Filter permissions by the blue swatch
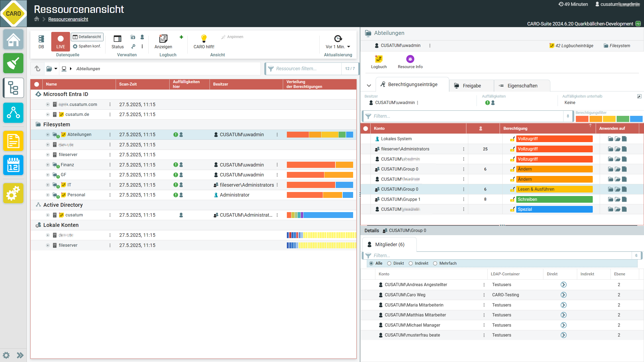Screen dimensions: 644x362 pos(636,119)
